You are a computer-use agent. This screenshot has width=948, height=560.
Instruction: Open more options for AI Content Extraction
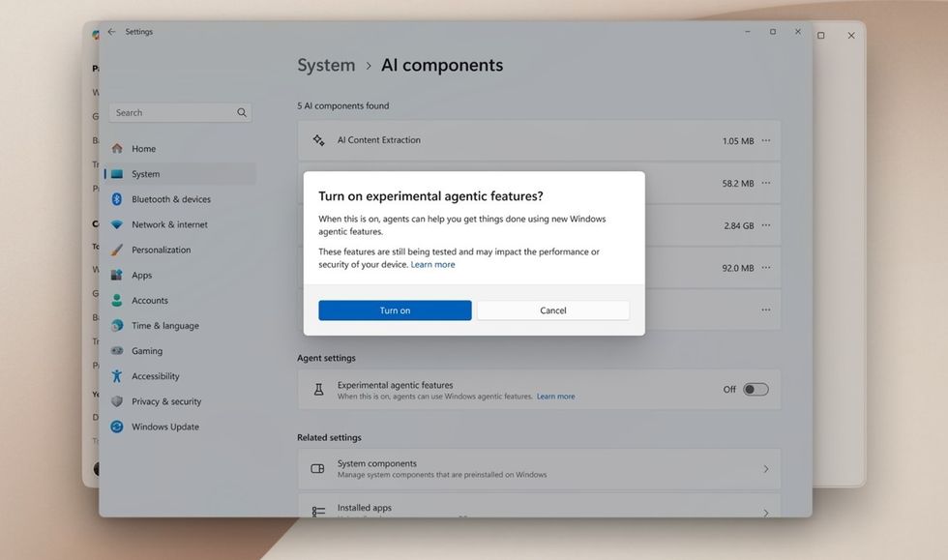tap(766, 140)
